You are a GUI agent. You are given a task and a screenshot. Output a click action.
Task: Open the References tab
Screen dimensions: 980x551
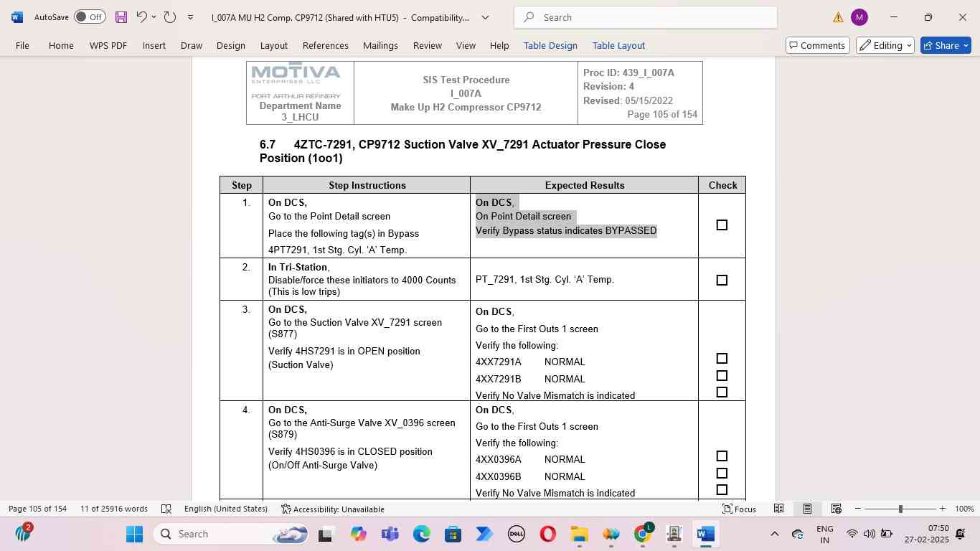coord(326,45)
